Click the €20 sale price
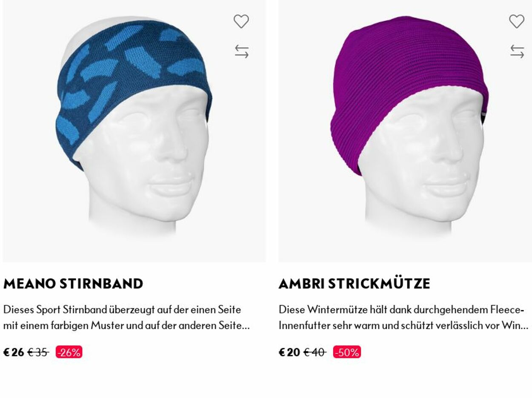Viewport: 532px width, 398px height. (x=289, y=352)
